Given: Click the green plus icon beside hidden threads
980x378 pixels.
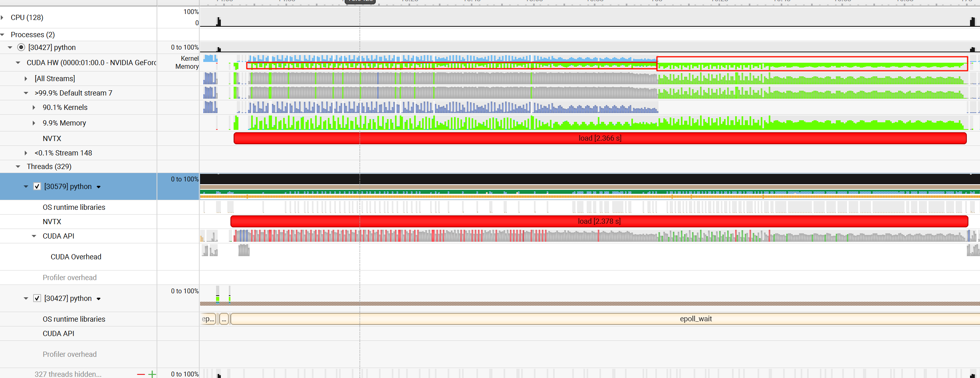Looking at the screenshot, I should (152, 374).
